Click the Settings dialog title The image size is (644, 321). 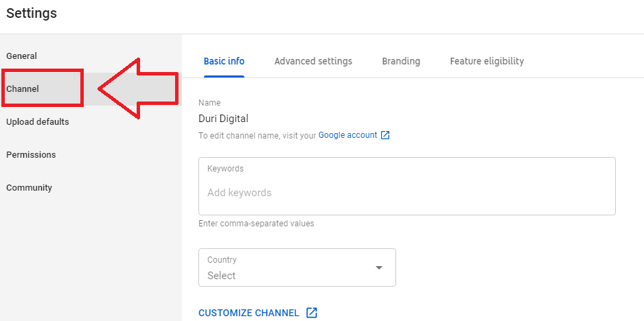[32, 14]
